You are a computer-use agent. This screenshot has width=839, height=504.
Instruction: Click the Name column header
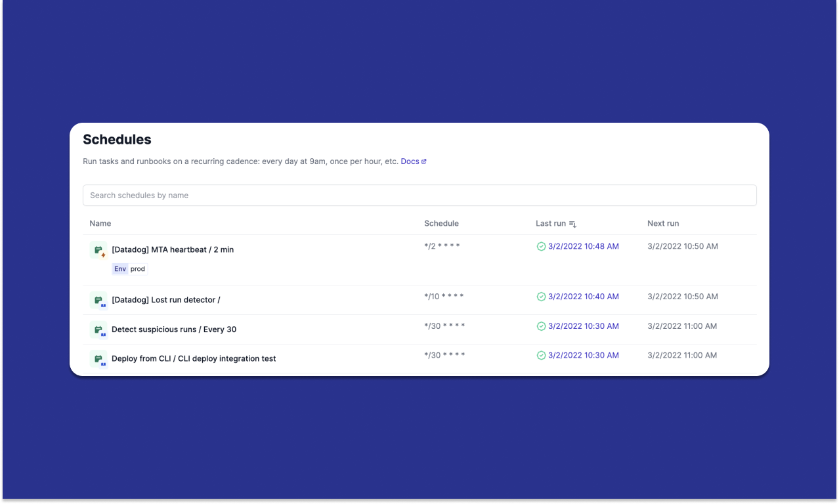point(100,223)
